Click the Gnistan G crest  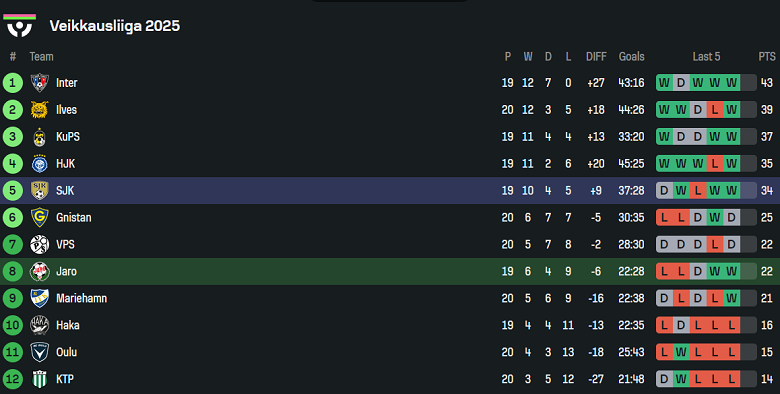tap(39, 217)
